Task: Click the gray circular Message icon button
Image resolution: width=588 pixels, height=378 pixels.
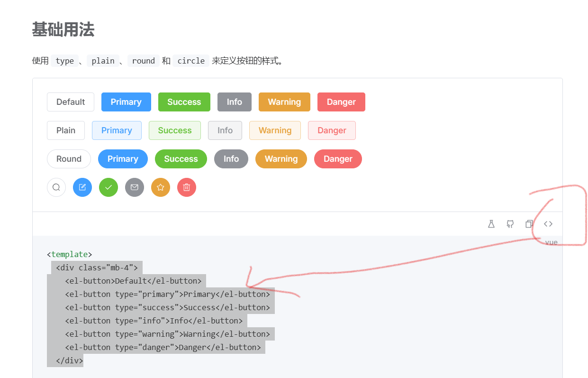Action: (x=134, y=187)
